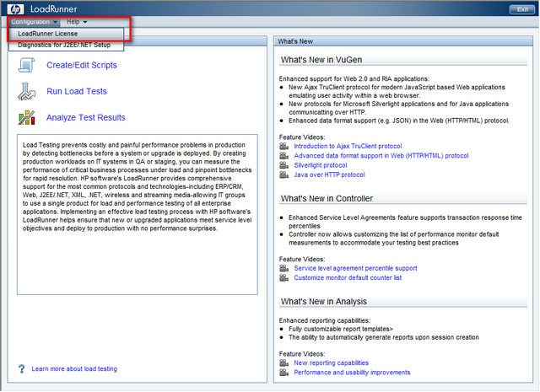Expand the Help dropdown arrow
Viewport: 540px width, 392px height.
(85, 22)
